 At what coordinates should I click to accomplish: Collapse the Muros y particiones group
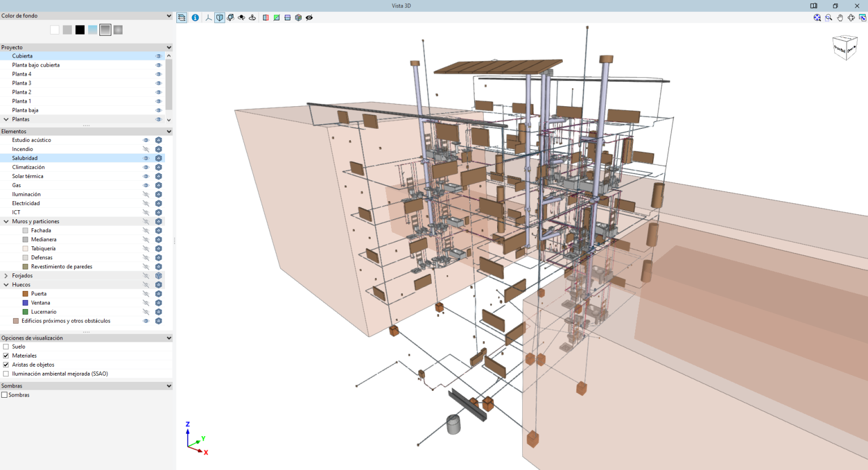click(6, 221)
